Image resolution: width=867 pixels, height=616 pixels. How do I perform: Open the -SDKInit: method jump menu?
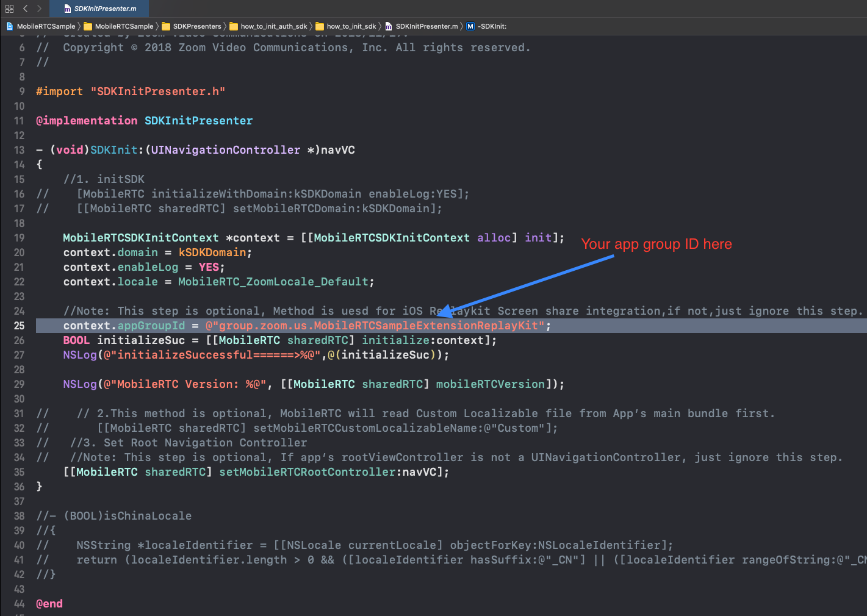pyautogui.click(x=492, y=26)
